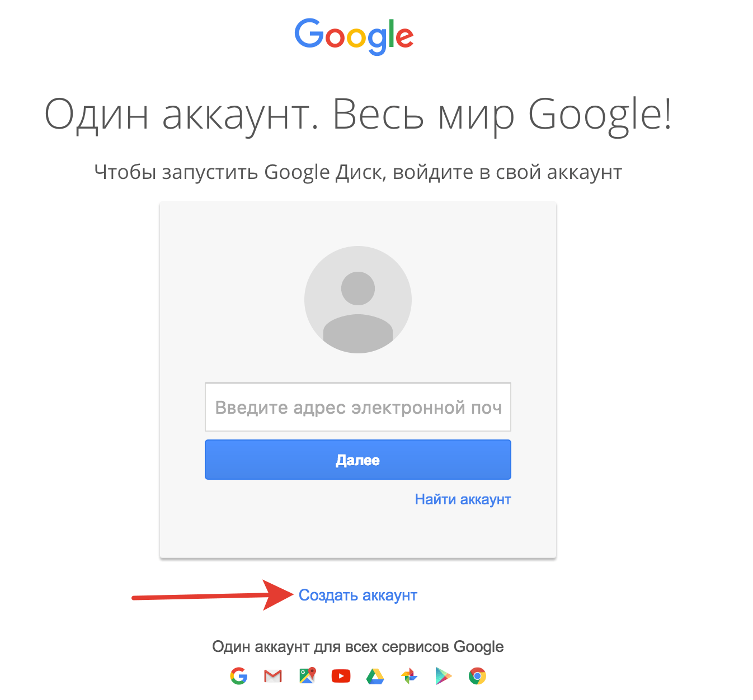Click the Google 'G' search icon
The width and height of the screenshot is (753, 700).
(239, 676)
